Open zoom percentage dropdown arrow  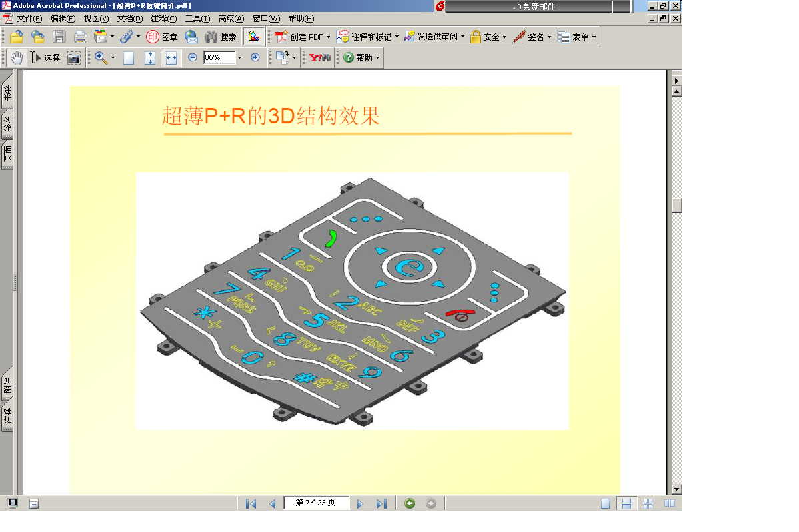[239, 57]
